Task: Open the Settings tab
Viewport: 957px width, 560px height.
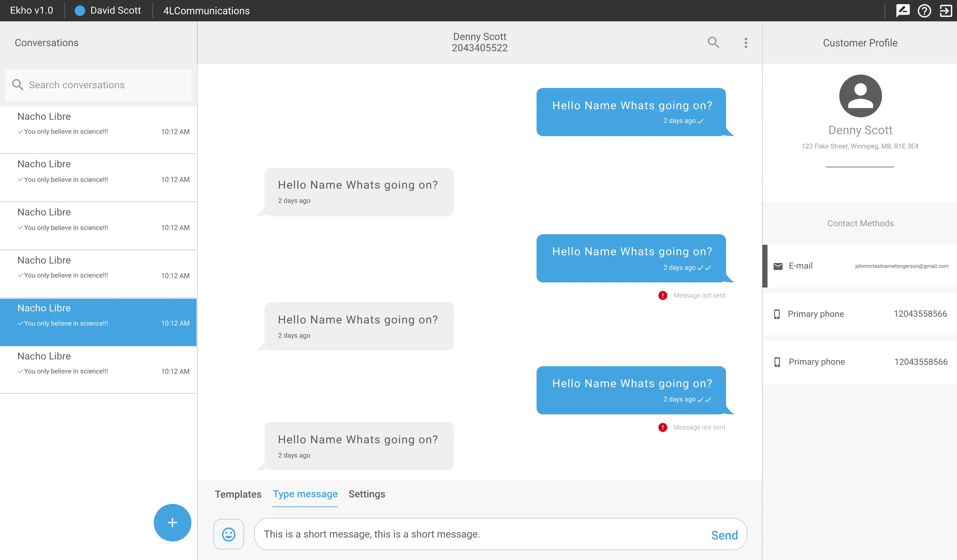Action: tap(367, 494)
